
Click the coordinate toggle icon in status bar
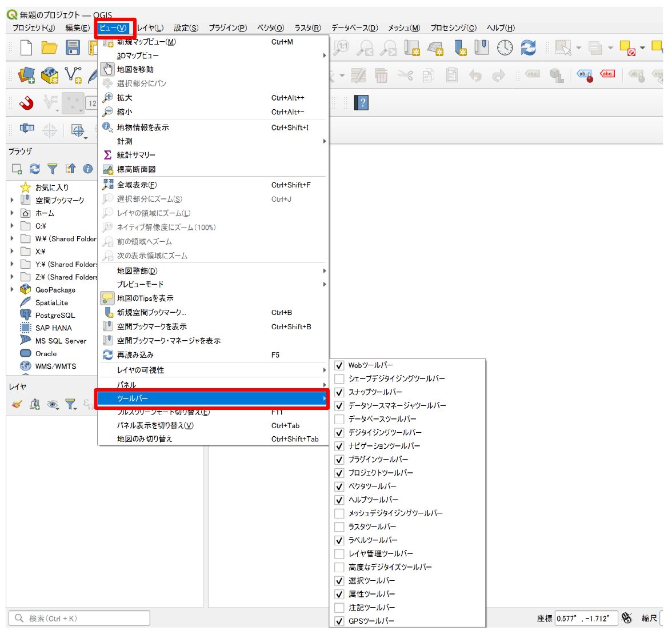[x=626, y=617]
